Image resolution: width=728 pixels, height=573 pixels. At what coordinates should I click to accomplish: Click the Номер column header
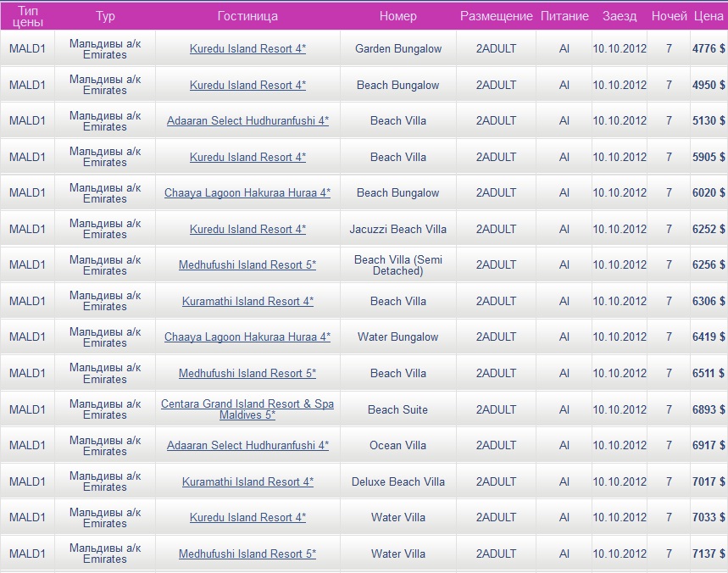(398, 16)
